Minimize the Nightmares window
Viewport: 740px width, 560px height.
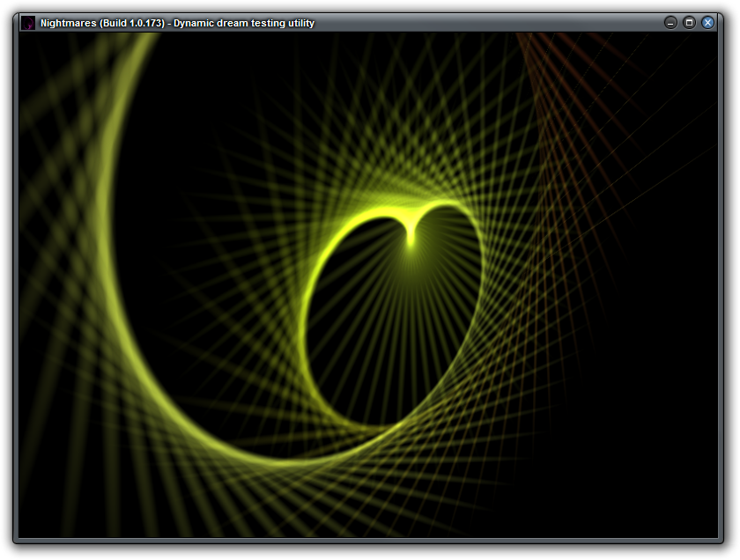670,22
